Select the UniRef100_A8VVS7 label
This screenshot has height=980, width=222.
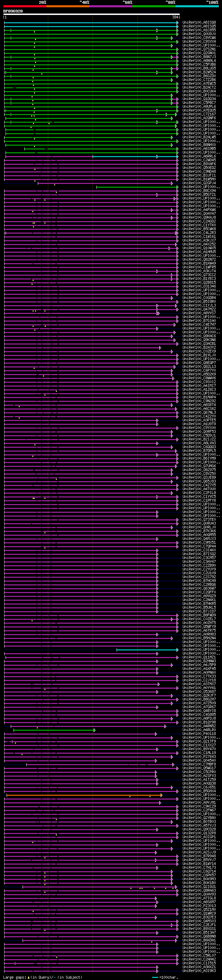[x=199, y=313]
